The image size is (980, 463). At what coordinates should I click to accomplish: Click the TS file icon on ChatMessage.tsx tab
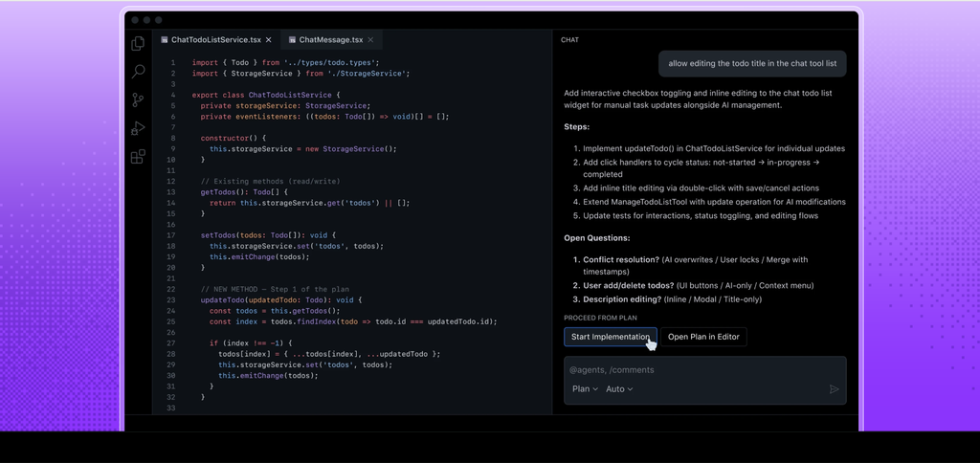292,40
